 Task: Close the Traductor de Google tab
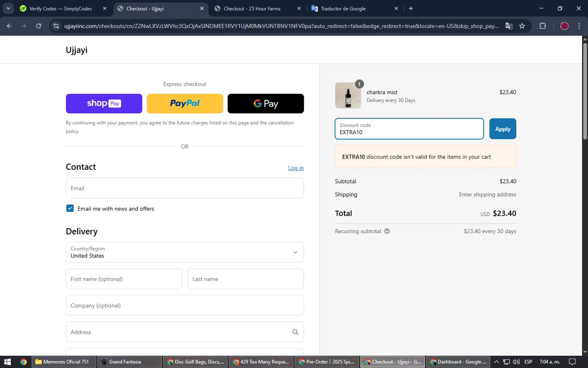[x=396, y=8]
